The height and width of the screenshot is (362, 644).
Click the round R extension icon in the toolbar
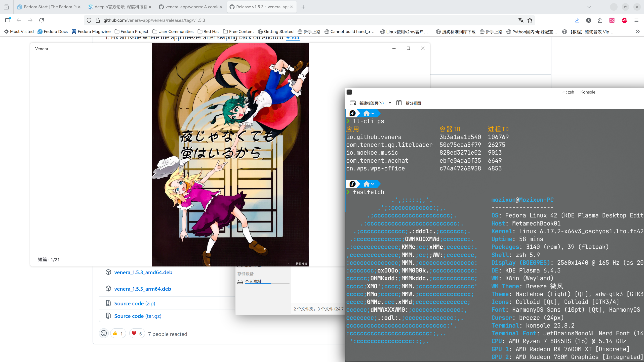(588, 20)
